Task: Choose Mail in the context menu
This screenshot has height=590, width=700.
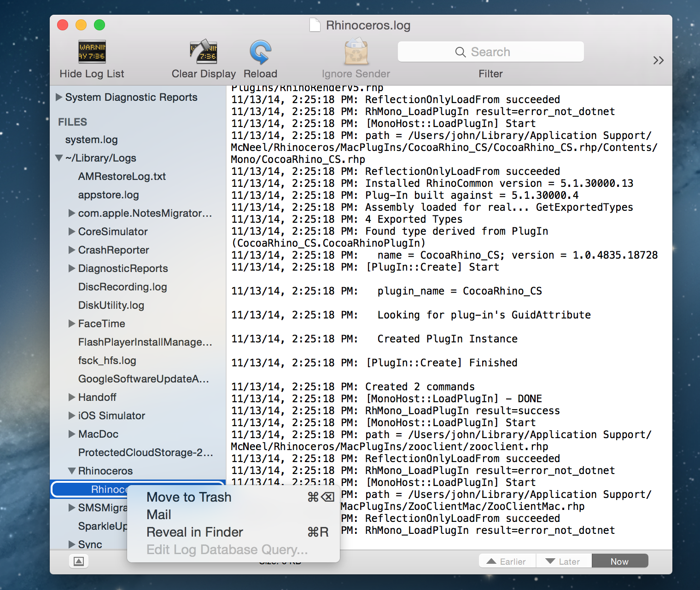Action: [x=233, y=515]
